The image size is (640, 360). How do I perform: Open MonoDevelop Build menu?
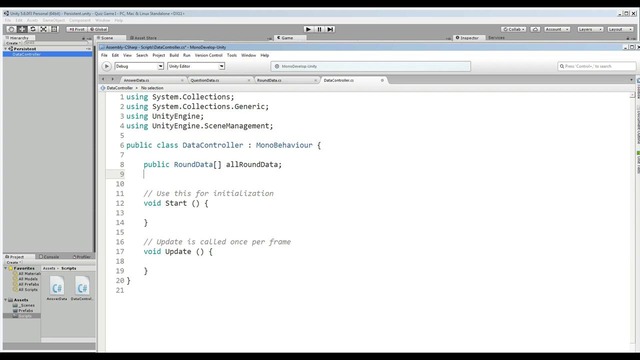[x=174, y=55]
